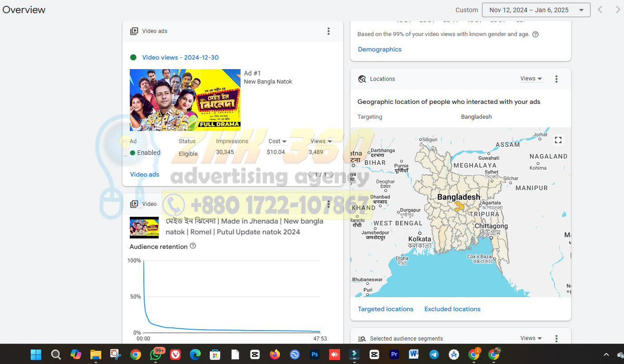This screenshot has width=624, height=364.
Task: Open the custom date range dropdown
Action: click(536, 10)
